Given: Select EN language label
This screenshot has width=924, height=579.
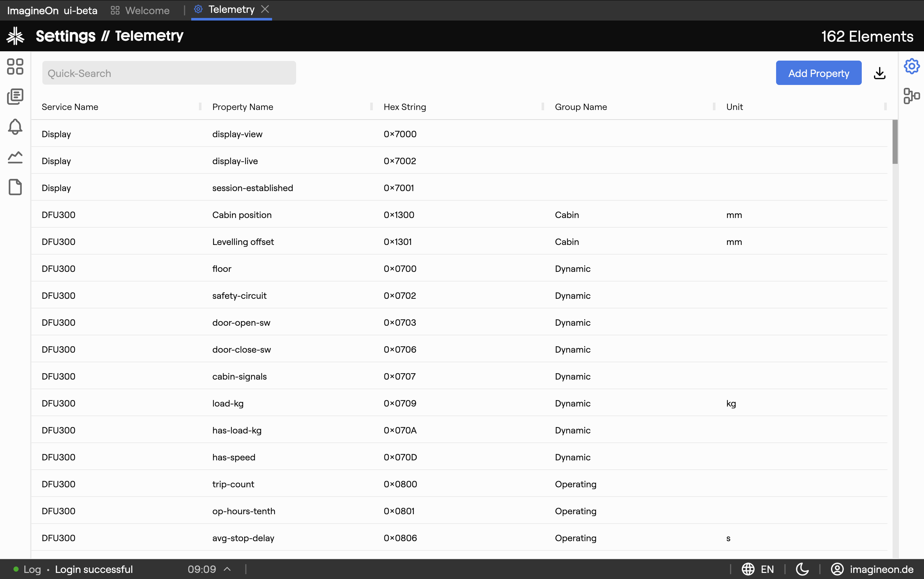Looking at the screenshot, I should click(x=767, y=569).
